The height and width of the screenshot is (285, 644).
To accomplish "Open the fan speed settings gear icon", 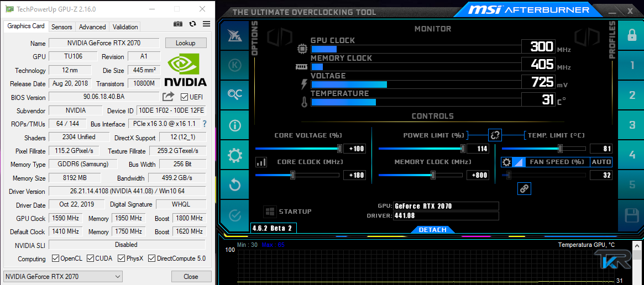I will 507,162.
